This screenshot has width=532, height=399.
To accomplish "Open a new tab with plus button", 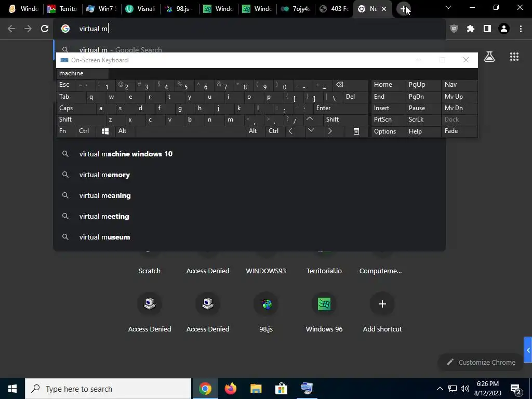I will pyautogui.click(x=403, y=9).
